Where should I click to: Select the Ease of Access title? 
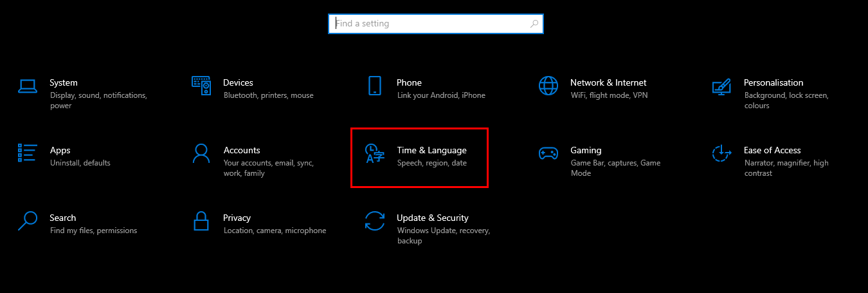coord(772,150)
